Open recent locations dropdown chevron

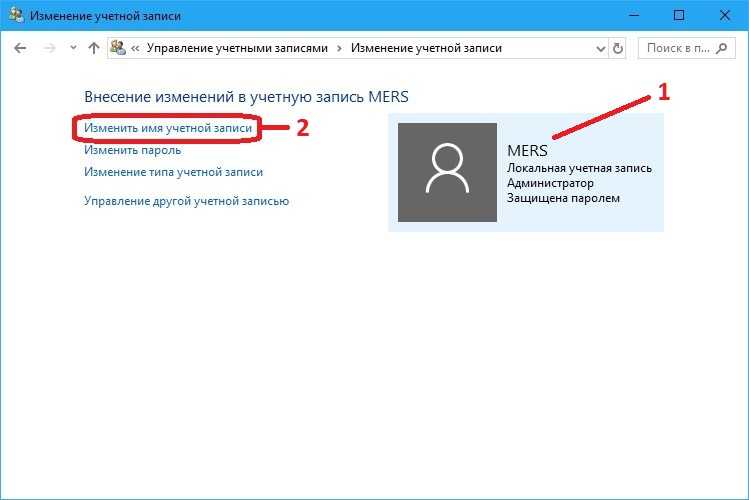tap(73, 48)
